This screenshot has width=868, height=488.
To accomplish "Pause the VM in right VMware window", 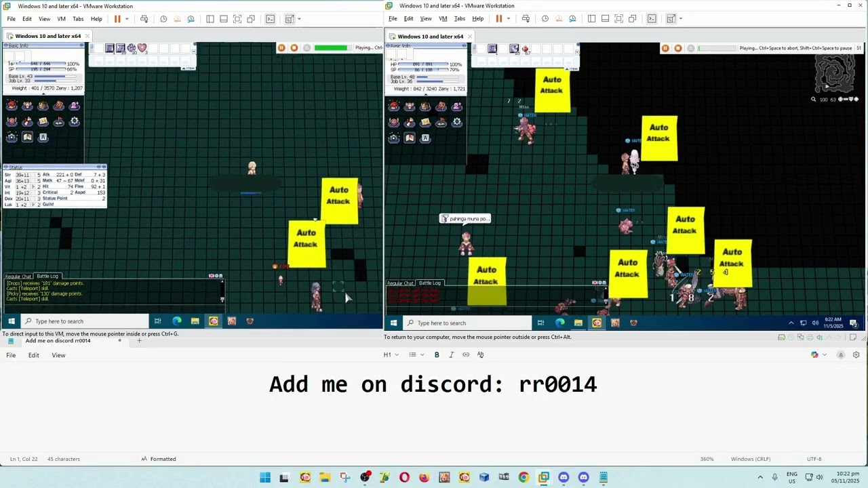I will [x=499, y=18].
